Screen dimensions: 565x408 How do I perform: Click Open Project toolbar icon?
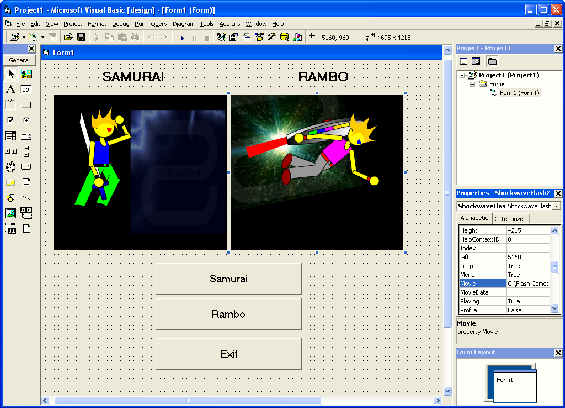68,37
